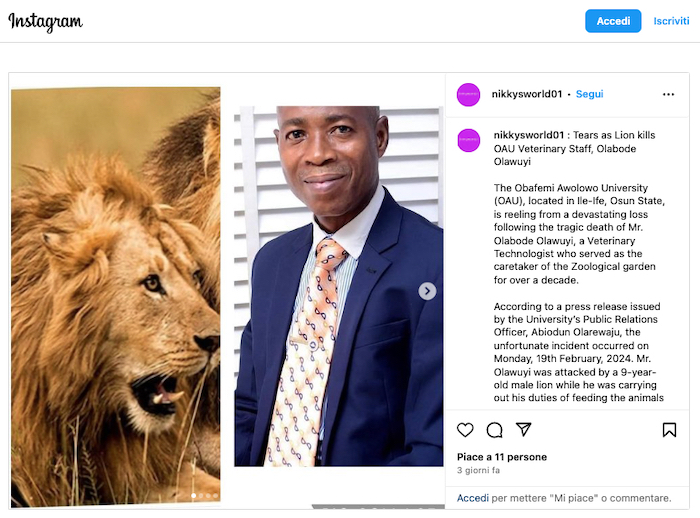The image size is (700, 518).
Task: View who liked: Piace a 11 persone
Action: [x=502, y=457]
